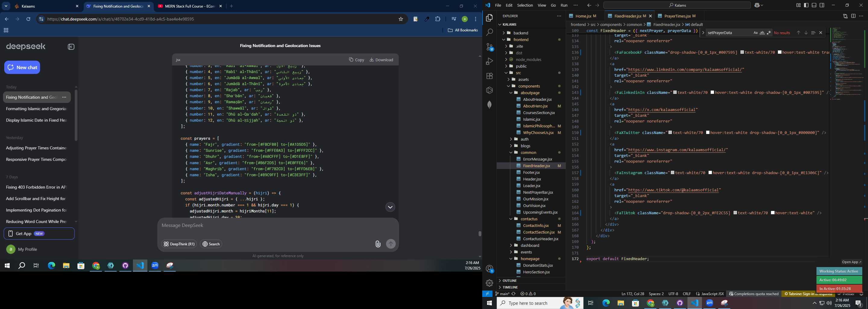Toggle the primary side bar in VS Code
The image size is (868, 309).
tap(806, 5)
